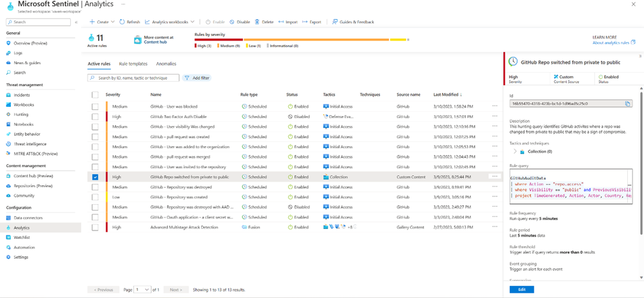The height and width of the screenshot is (298, 644).
Task: Go to the Next page
Action: tap(176, 290)
